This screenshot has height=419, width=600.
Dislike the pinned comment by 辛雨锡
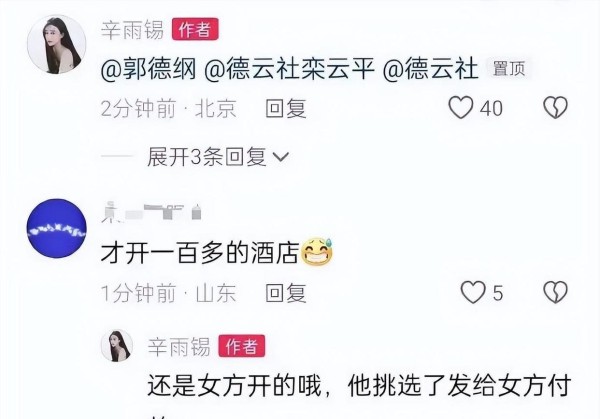pos(555,107)
